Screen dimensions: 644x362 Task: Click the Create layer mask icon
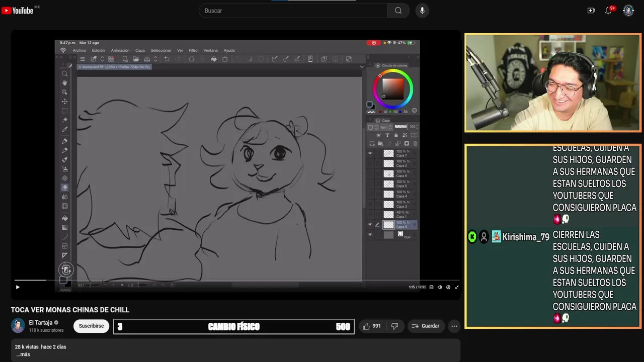[x=407, y=144]
